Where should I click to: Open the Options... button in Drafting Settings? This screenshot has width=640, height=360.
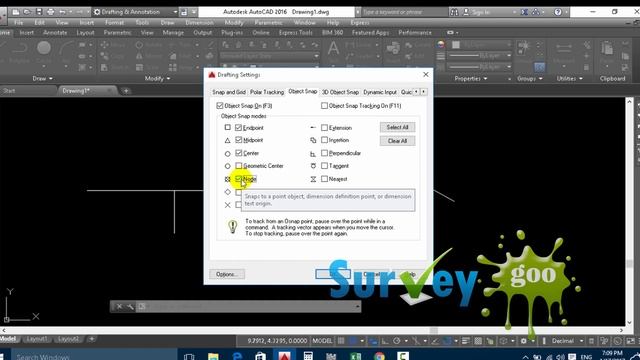pos(227,274)
